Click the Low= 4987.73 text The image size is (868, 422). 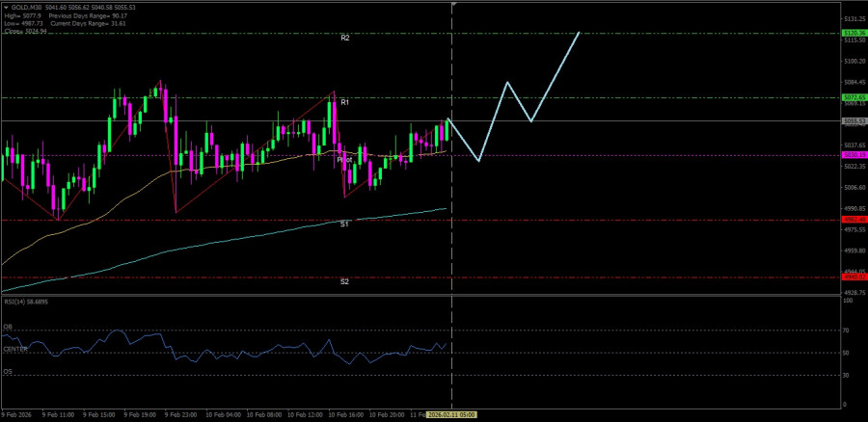(x=24, y=23)
